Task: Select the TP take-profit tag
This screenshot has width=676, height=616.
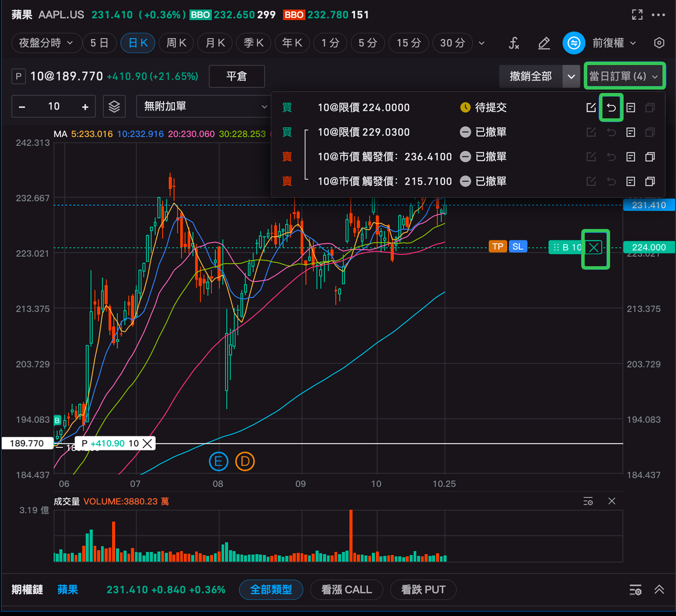Action: click(498, 247)
